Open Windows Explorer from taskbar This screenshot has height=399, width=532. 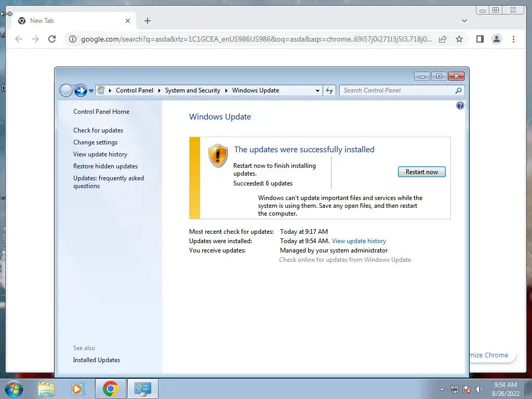coord(46,389)
